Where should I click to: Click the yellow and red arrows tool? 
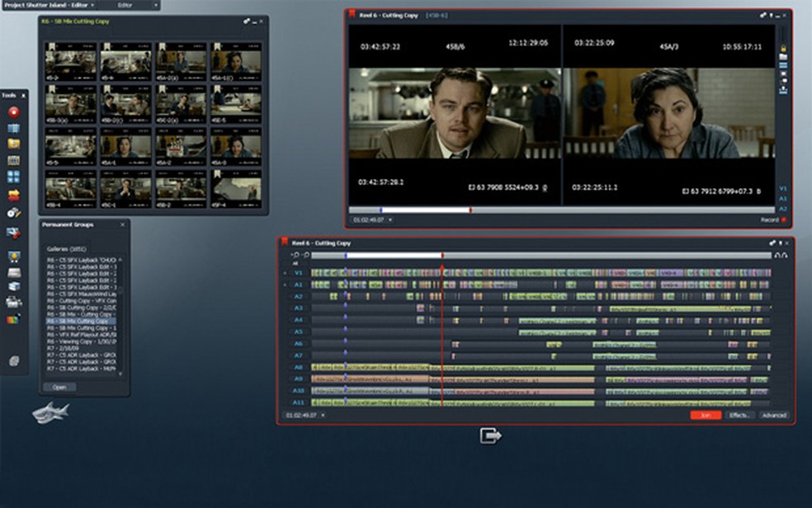[x=14, y=195]
